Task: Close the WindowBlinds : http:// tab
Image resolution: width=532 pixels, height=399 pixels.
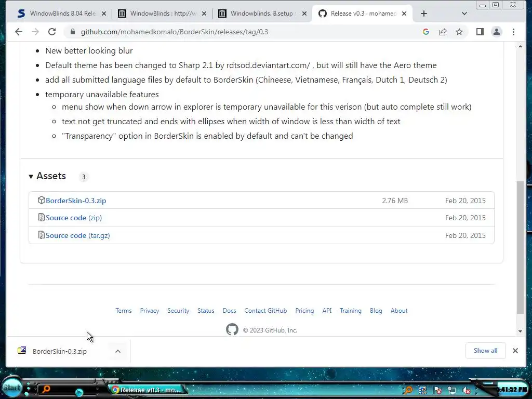Action: click(204, 14)
